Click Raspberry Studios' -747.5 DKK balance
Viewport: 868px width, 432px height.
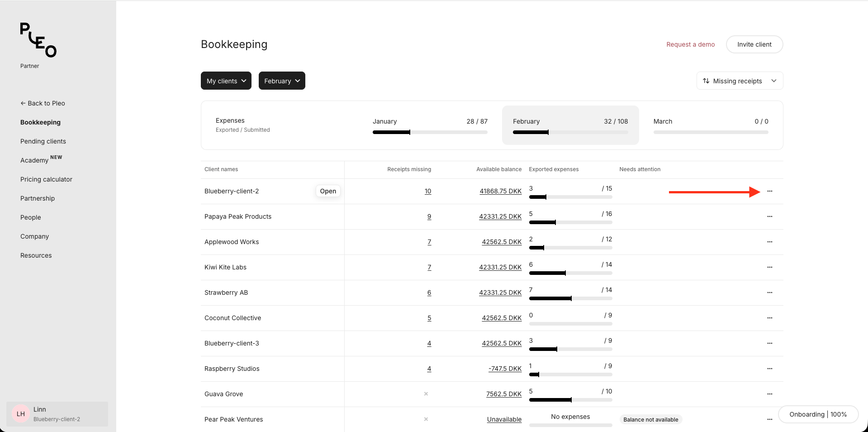[505, 369]
